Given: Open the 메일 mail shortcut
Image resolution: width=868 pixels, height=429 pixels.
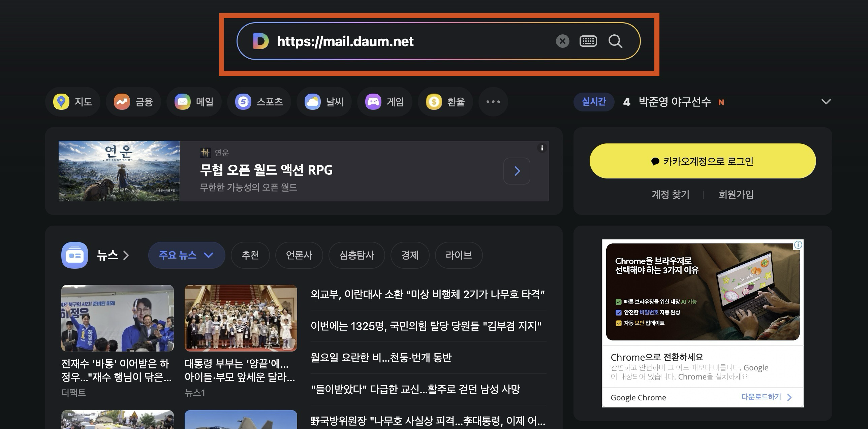Looking at the screenshot, I should click(194, 102).
